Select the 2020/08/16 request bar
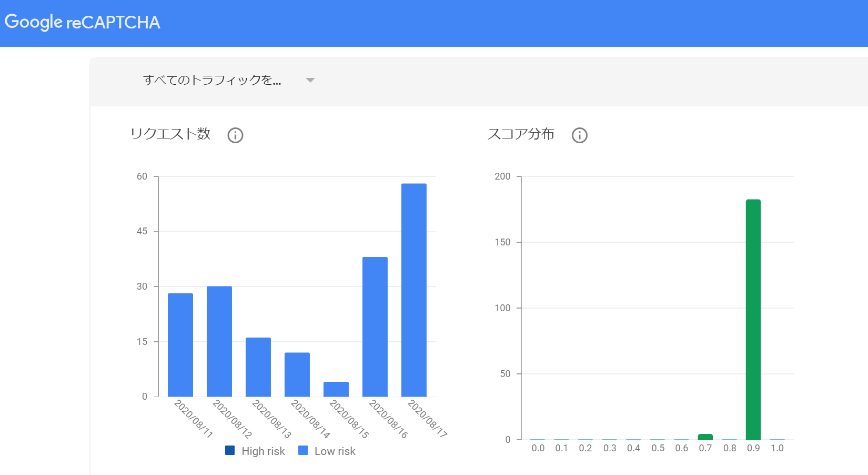Image resolution: width=868 pixels, height=475 pixels. click(x=375, y=326)
